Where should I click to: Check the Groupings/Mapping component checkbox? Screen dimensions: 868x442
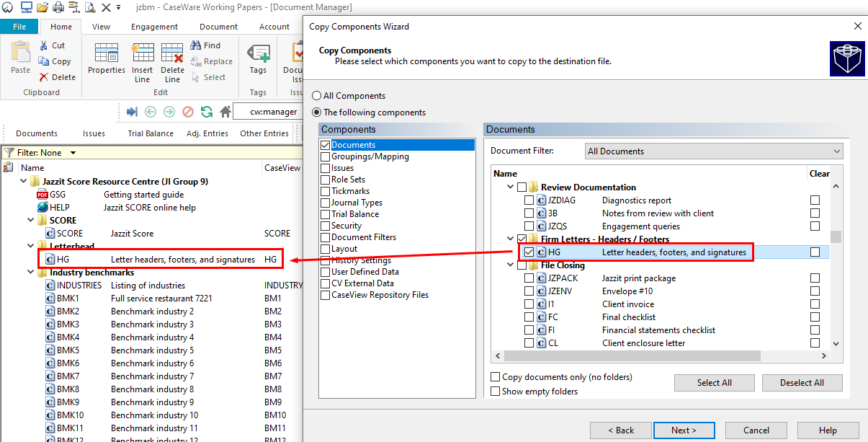point(326,156)
